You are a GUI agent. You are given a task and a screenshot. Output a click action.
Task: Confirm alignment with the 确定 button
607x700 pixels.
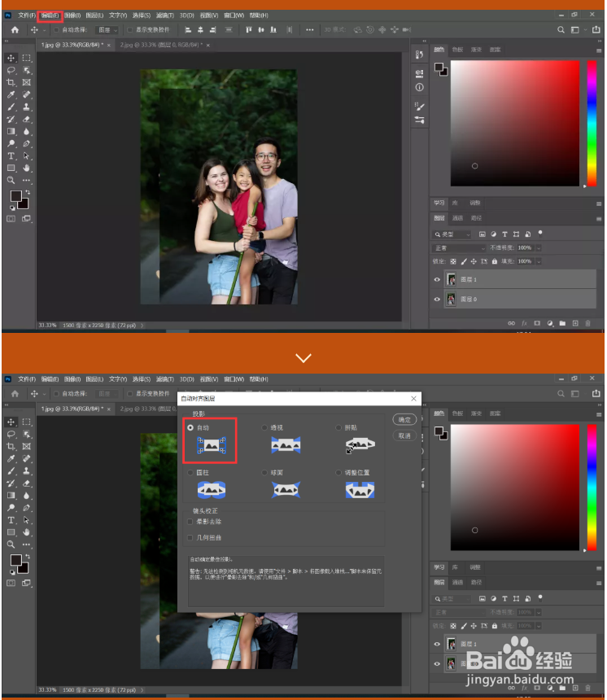[404, 420]
